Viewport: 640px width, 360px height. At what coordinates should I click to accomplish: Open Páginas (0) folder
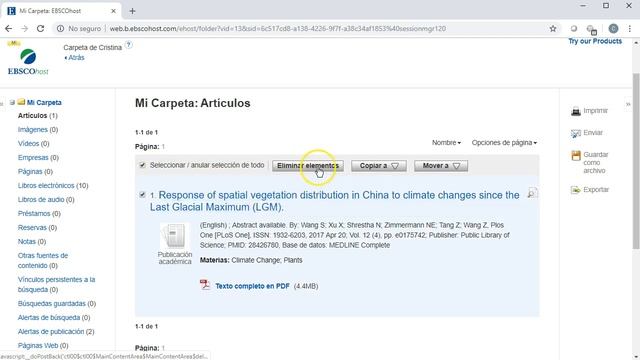[35, 171]
